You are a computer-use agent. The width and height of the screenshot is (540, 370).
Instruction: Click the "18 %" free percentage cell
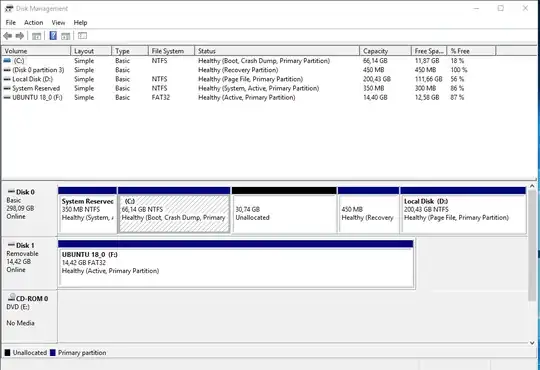[x=457, y=61]
